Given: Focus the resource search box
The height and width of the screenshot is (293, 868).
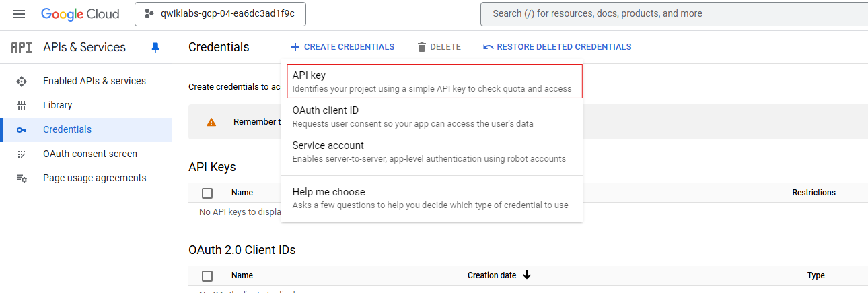Looking at the screenshot, I should [674, 13].
